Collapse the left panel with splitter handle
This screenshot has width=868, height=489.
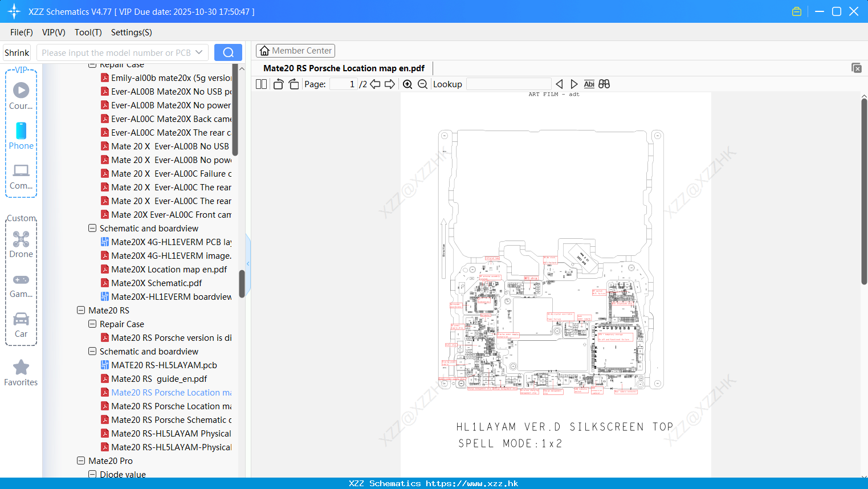pyautogui.click(x=248, y=263)
